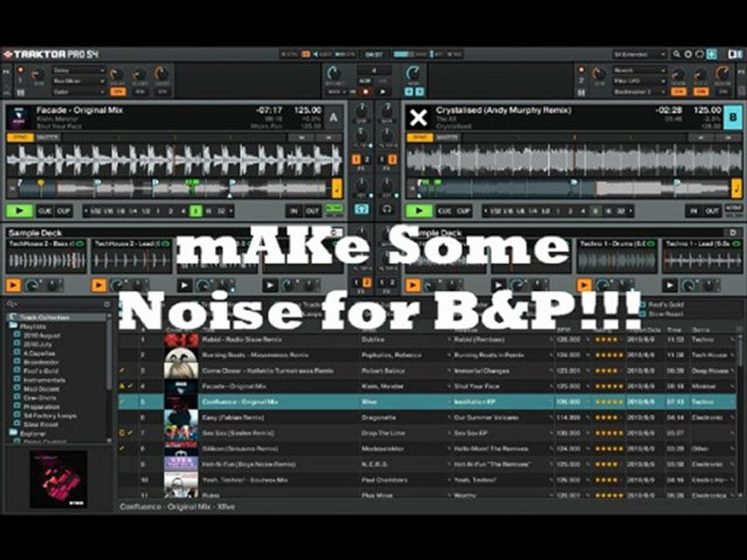Screen dimensions: 747x560
Task: Open the Gater effect dropdown in FX unit 1
Action: [79, 92]
